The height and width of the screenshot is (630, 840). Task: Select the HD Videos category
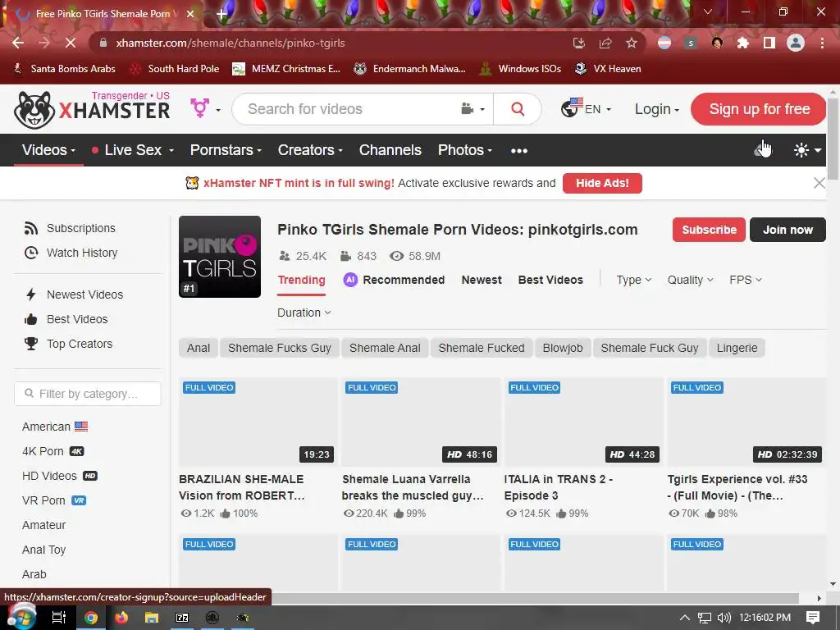pyautogui.click(x=59, y=476)
